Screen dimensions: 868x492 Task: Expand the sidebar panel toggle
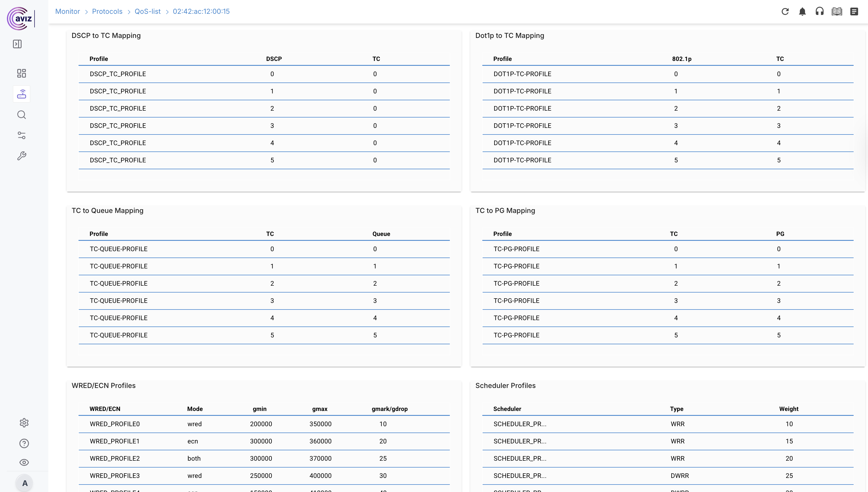pyautogui.click(x=17, y=44)
